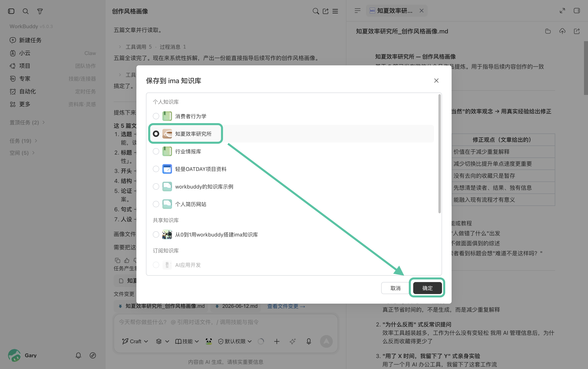Expand the 工具调用 5 details row
Image resolution: width=588 pixels, height=369 pixels.
coord(152,47)
